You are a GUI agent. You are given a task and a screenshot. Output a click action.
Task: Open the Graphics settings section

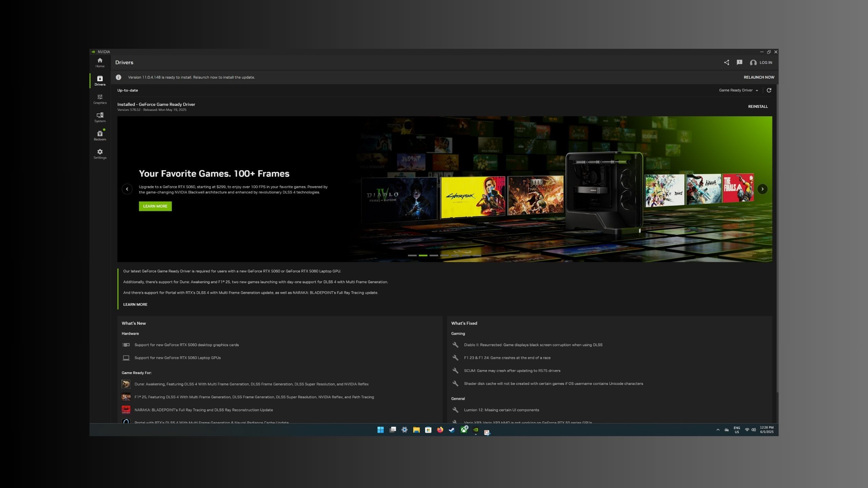100,99
